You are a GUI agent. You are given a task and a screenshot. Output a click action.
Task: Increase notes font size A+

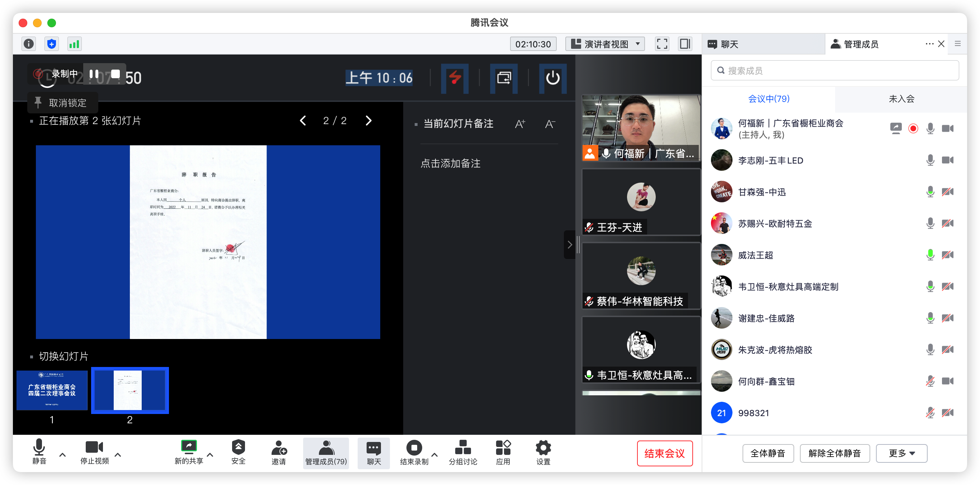coord(520,124)
